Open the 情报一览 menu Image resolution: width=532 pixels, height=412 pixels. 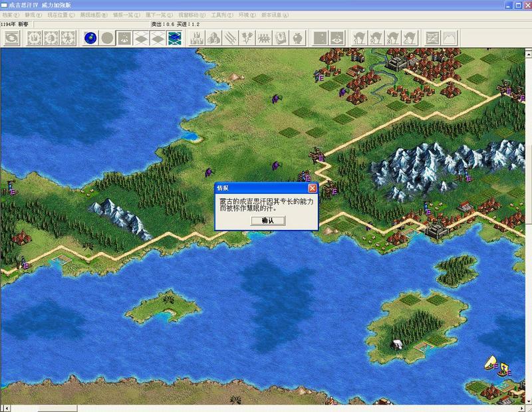126,15
